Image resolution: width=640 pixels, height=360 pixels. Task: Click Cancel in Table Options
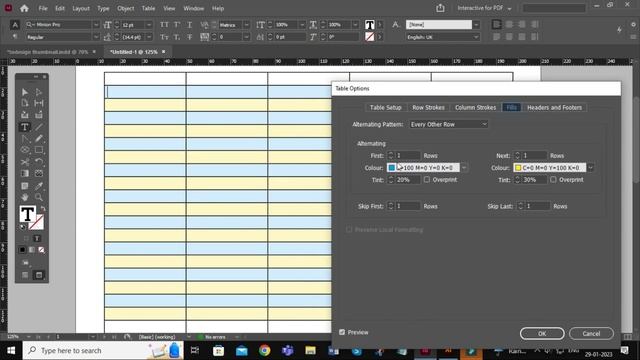click(591, 333)
